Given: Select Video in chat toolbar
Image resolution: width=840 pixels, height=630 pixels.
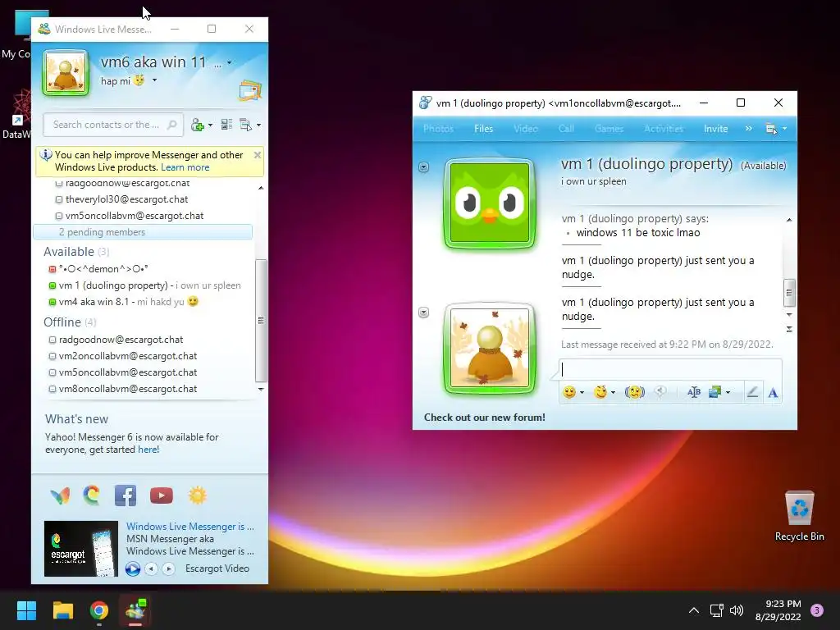Looking at the screenshot, I should pos(526,129).
